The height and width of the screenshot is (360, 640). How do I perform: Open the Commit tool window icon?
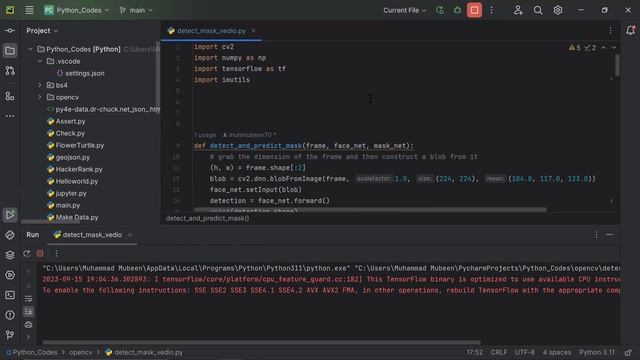coord(10,31)
